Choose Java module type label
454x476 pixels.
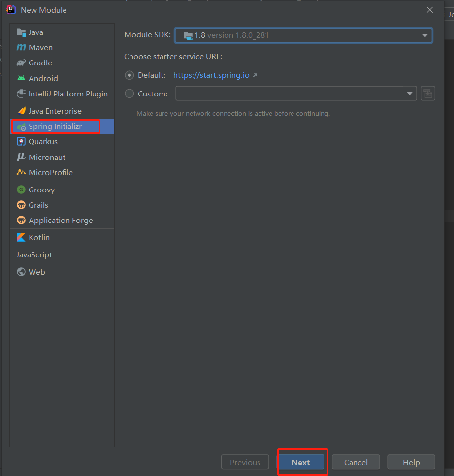36,32
